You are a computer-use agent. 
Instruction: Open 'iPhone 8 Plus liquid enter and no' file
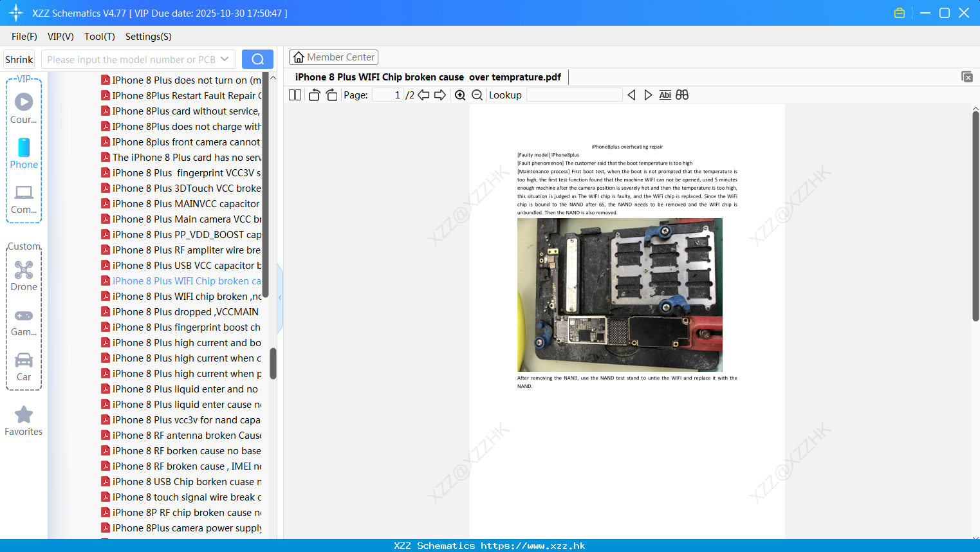[181, 389]
